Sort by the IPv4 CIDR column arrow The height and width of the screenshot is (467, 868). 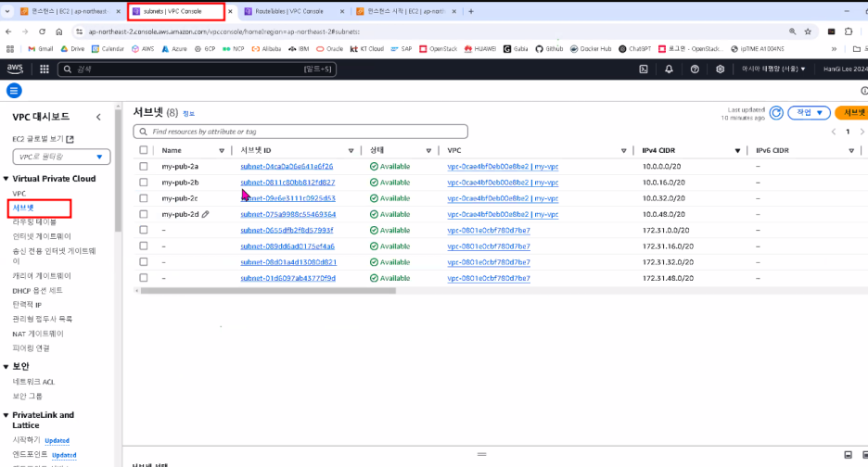pos(737,150)
